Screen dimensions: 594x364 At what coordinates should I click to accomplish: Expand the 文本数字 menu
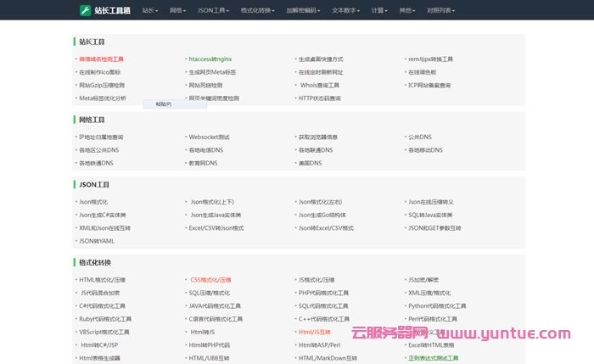346,11
